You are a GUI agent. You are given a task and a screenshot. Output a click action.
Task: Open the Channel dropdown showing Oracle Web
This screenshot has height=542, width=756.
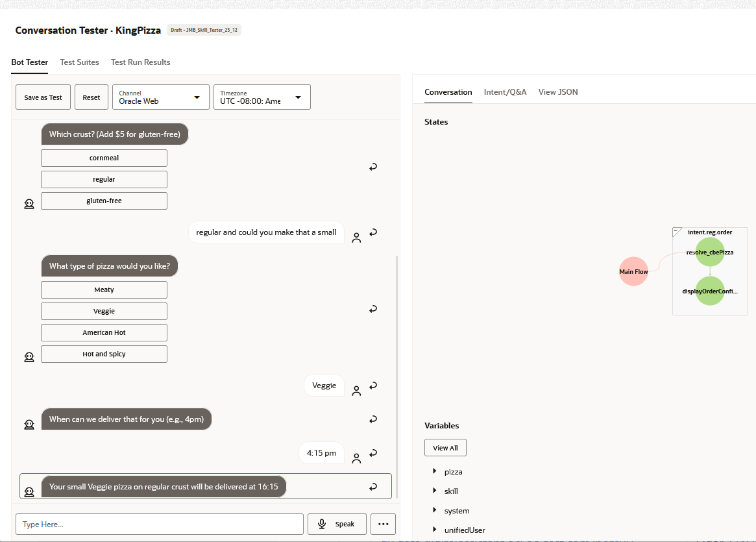click(161, 97)
